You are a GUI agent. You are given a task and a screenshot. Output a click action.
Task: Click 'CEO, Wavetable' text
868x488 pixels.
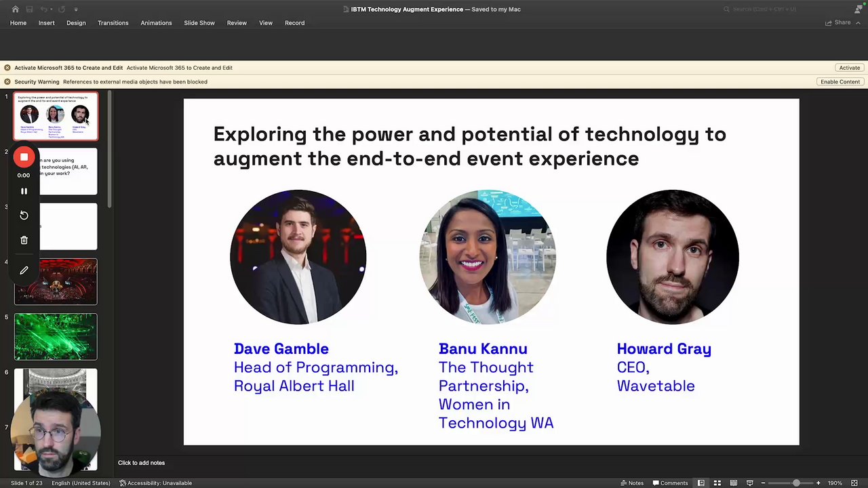point(656,377)
